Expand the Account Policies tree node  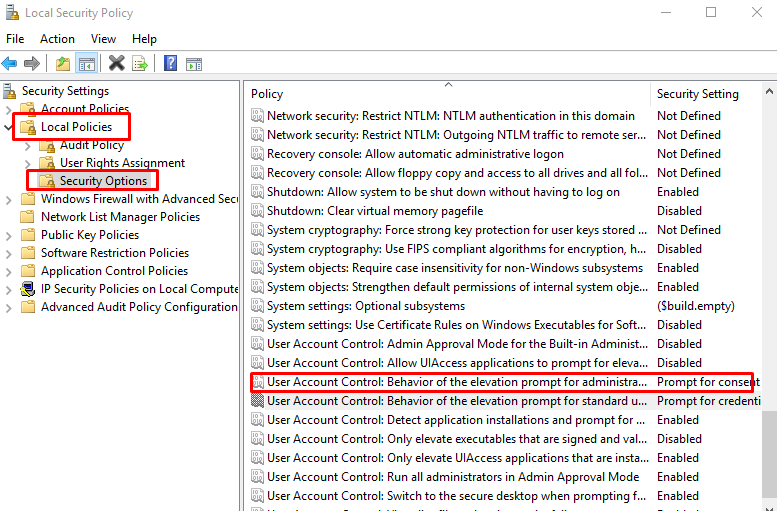click(x=8, y=109)
